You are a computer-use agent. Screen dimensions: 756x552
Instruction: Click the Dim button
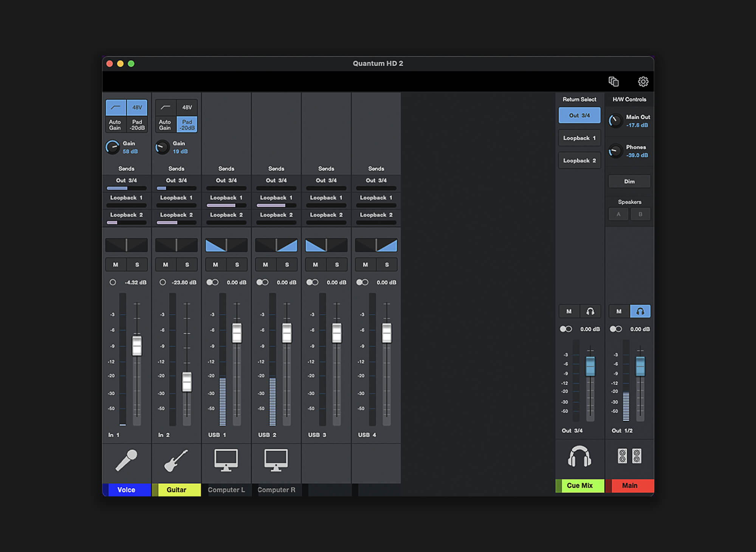629,181
